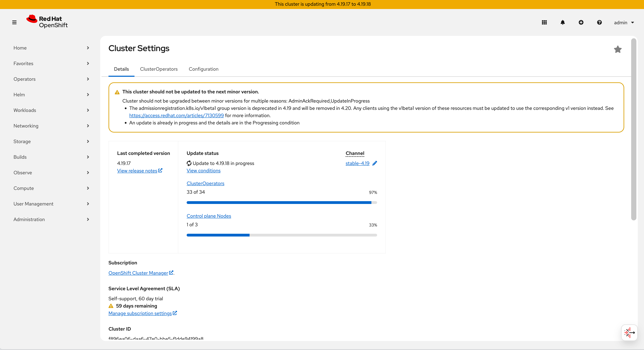Open the help question mark menu

pos(599,23)
